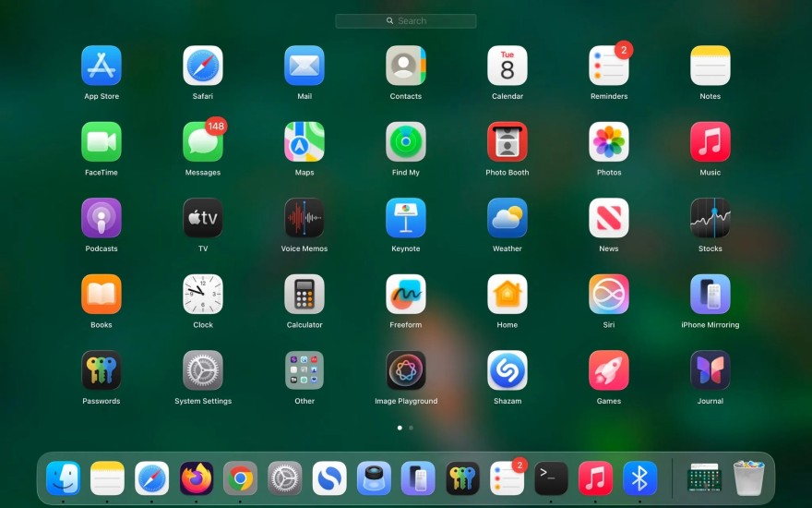The width and height of the screenshot is (812, 508).
Task: Open Freeform app
Action: click(x=406, y=294)
